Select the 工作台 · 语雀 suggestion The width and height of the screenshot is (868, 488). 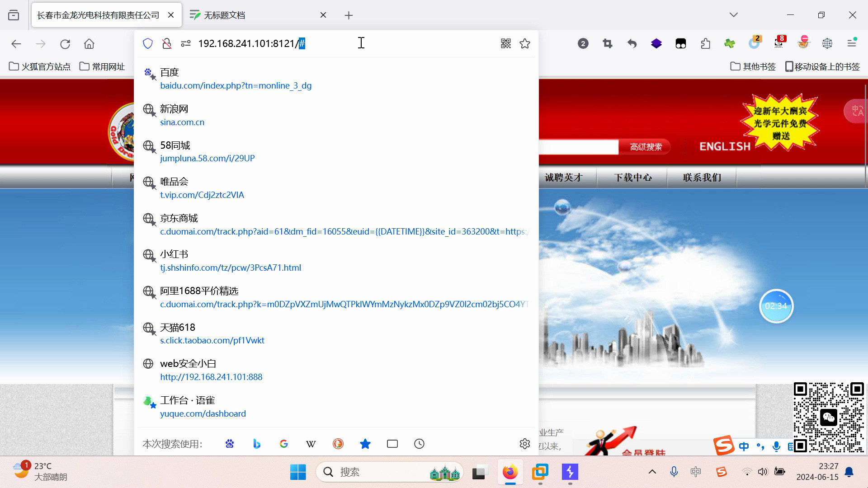336,407
